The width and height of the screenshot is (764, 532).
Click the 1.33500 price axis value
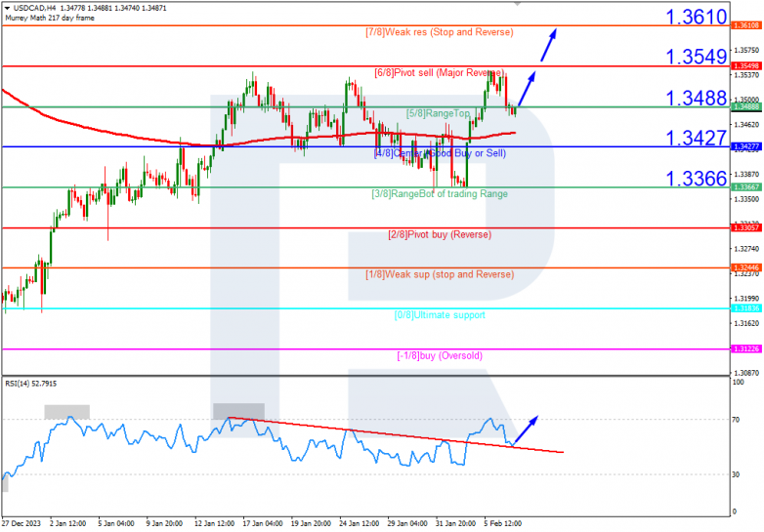coord(746,199)
